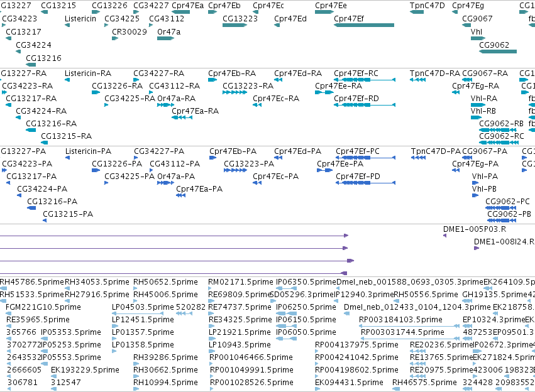Click the CG13215-RA transcript label

point(66,136)
